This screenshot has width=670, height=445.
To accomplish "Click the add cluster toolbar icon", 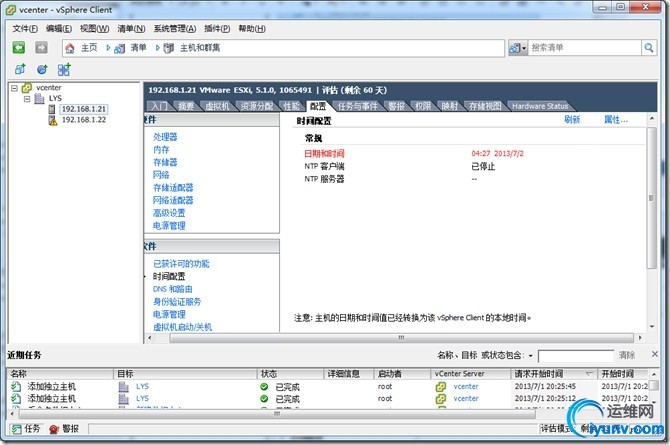I will (x=64, y=69).
